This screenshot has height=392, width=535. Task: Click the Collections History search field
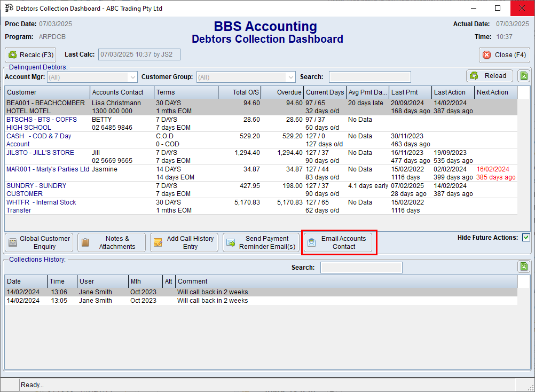click(361, 268)
